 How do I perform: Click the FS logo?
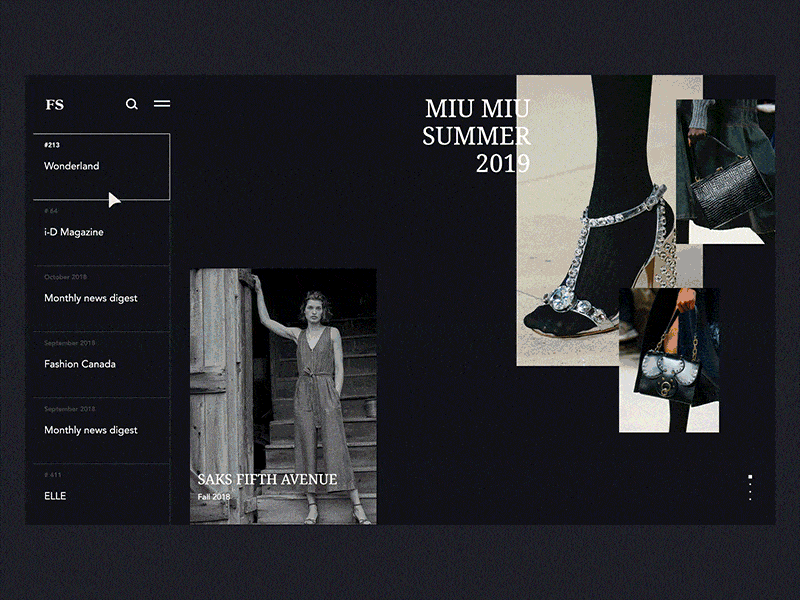tap(55, 104)
